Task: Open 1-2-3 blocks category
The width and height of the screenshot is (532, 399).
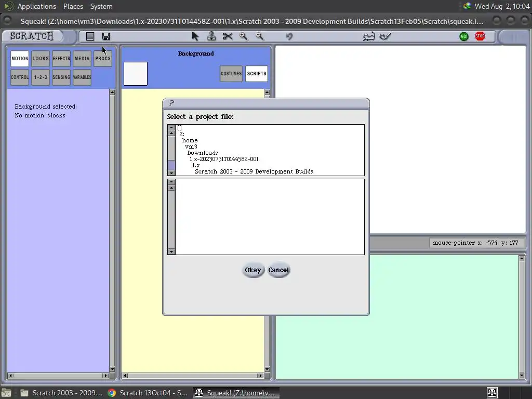Action: tap(41, 77)
